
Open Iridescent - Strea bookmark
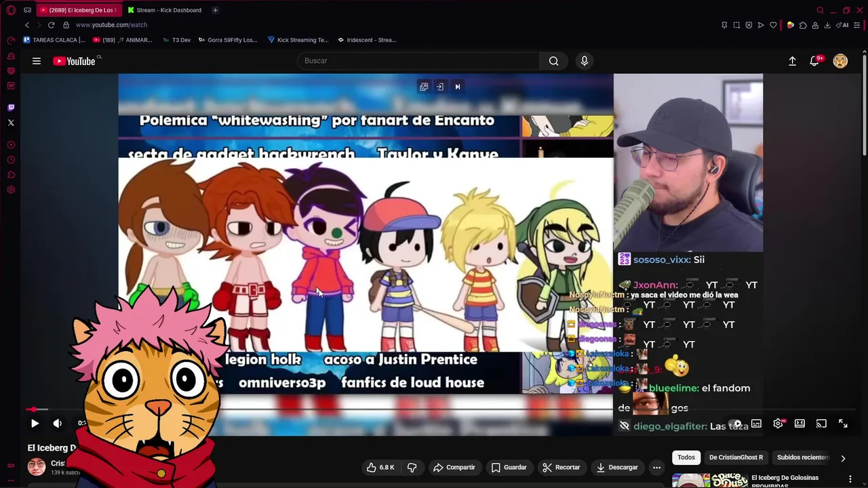click(x=367, y=40)
